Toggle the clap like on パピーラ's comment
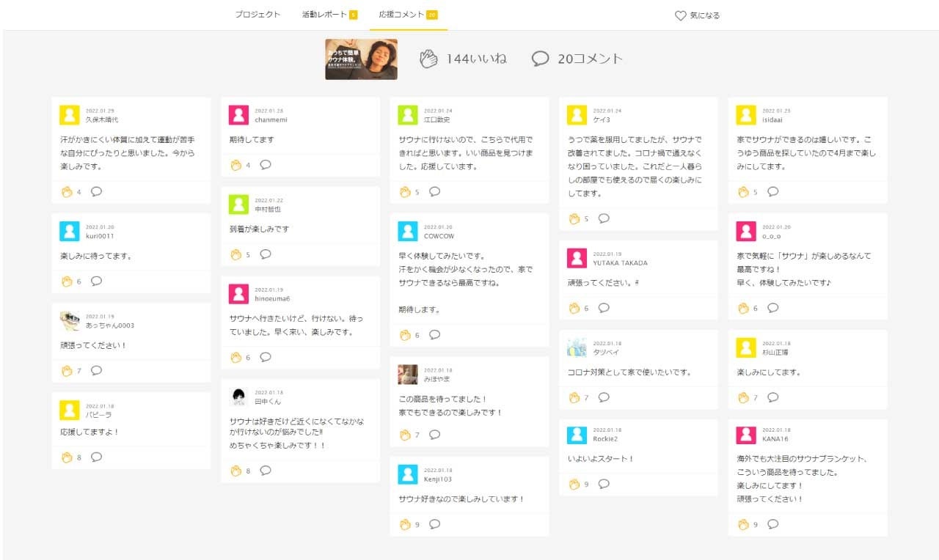The height and width of the screenshot is (560, 939). coord(67,457)
